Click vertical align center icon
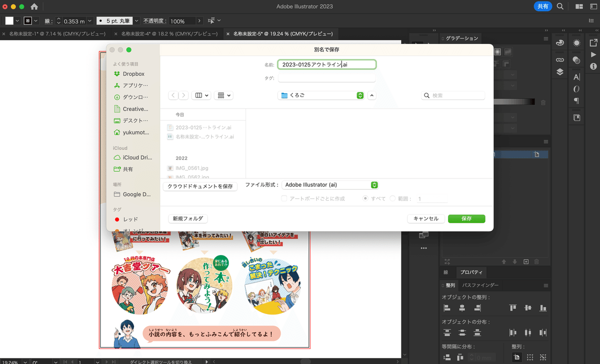Viewport: 600px width, 364px height. (527, 308)
